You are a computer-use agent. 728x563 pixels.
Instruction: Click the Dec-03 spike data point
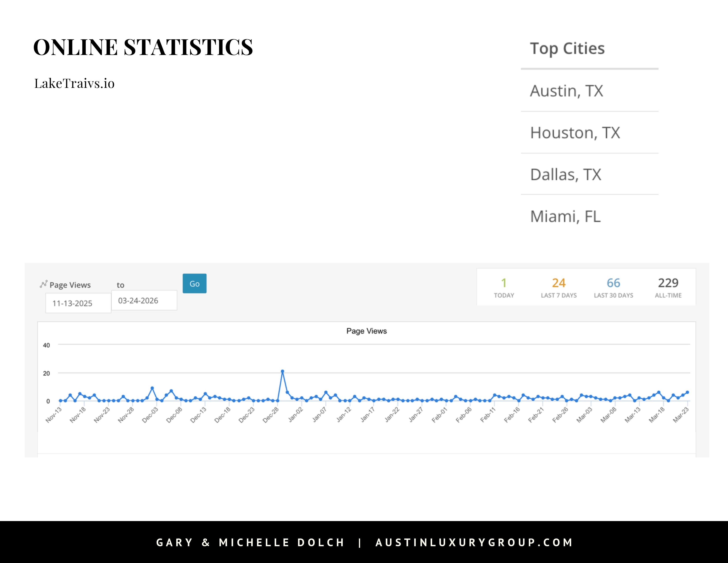152,388
